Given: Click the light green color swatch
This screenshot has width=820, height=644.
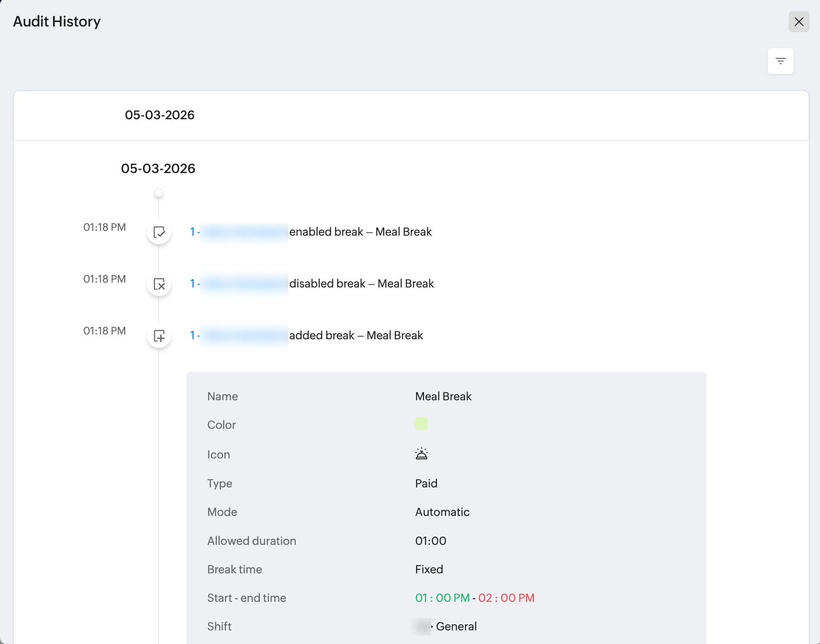Looking at the screenshot, I should tap(421, 424).
